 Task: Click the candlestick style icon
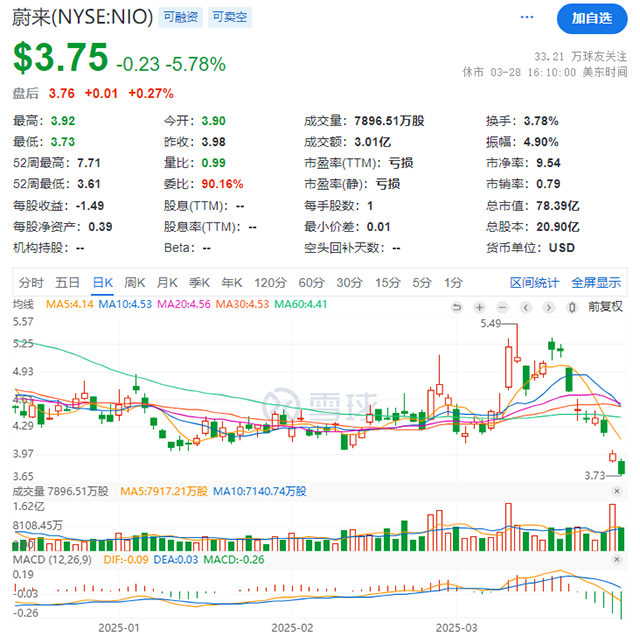[572, 307]
